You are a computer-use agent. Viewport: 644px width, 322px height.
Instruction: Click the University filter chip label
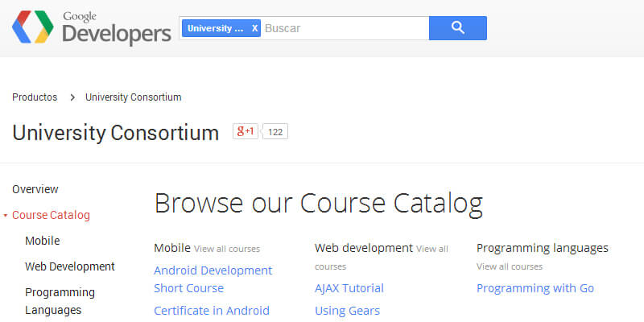coord(215,28)
